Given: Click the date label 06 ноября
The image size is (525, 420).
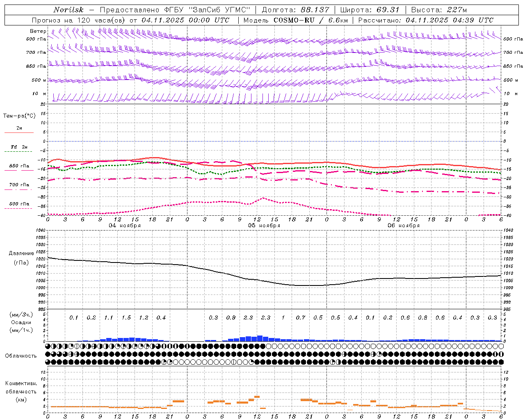Looking at the screenshot, I should [x=404, y=226].
